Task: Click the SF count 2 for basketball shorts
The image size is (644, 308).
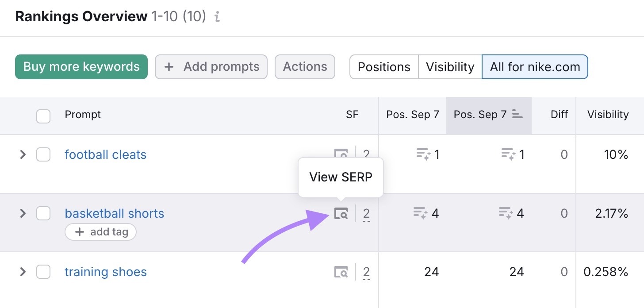Action: pos(366,213)
